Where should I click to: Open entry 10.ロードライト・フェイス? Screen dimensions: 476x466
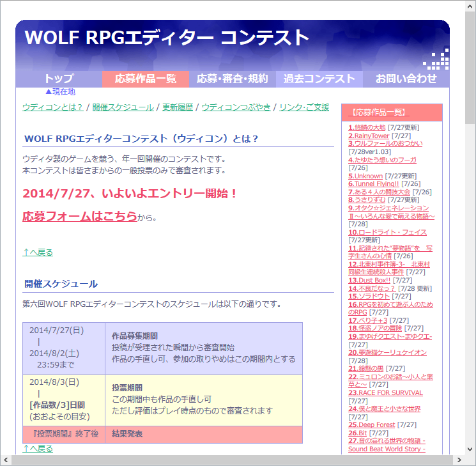tap(387, 233)
